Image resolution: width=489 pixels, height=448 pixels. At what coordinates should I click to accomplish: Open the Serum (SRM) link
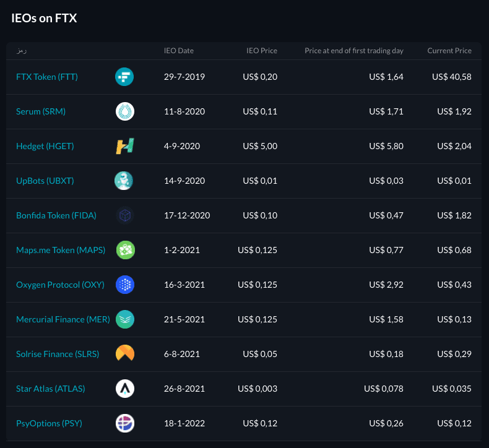point(41,111)
